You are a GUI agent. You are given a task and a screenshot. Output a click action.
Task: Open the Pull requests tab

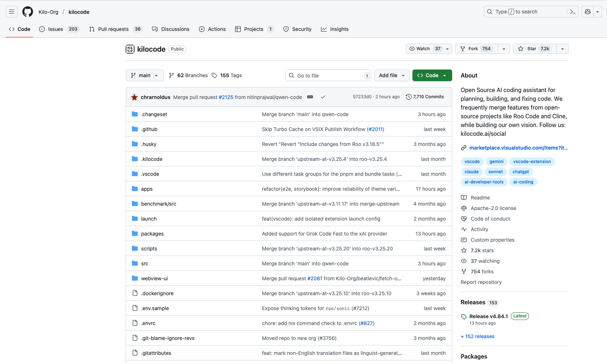[x=116, y=29]
